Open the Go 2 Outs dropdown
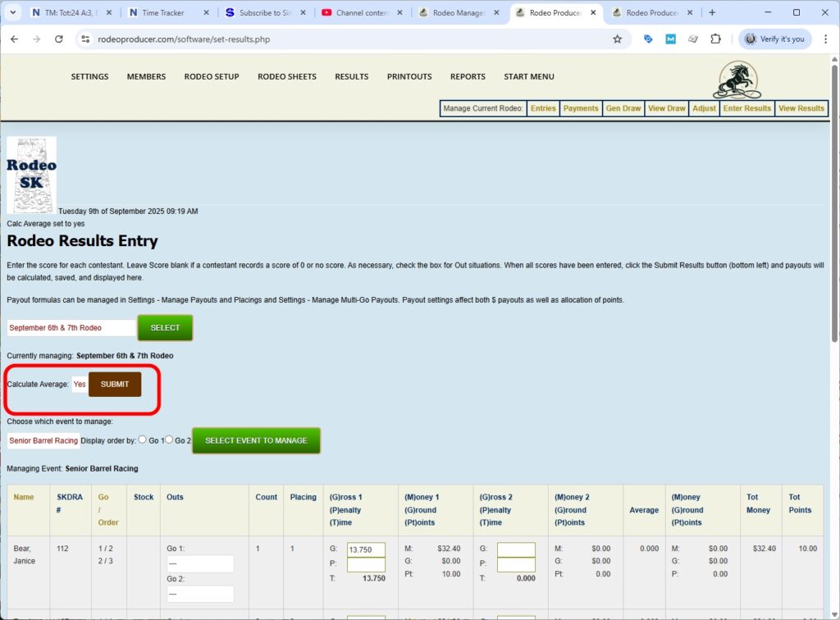Screen dimensions: 840x620 (x=200, y=593)
